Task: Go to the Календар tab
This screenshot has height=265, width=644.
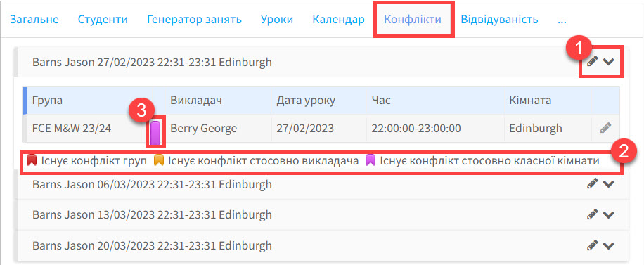Action: [x=338, y=19]
